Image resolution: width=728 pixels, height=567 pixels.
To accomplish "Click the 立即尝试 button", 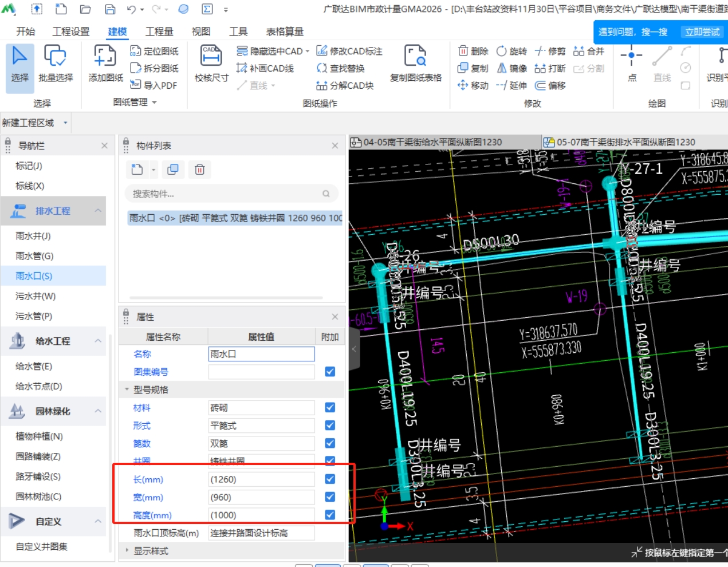I will tap(702, 32).
